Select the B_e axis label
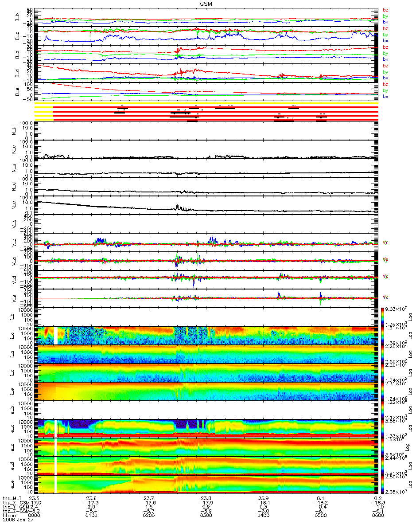412x532 pixels. [x=17, y=92]
